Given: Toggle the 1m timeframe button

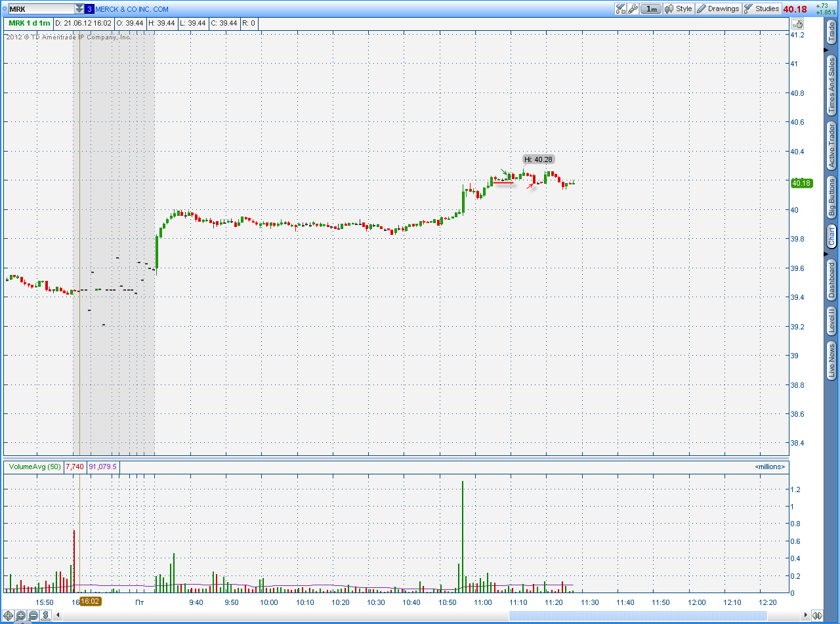Looking at the screenshot, I should pos(650,9).
